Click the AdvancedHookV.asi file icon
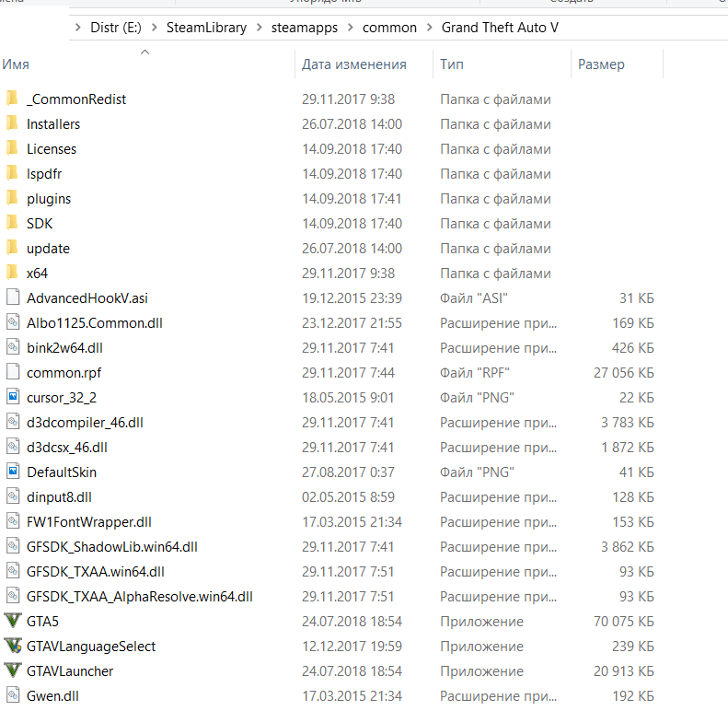Screen dimensions: 728x711 (13, 297)
